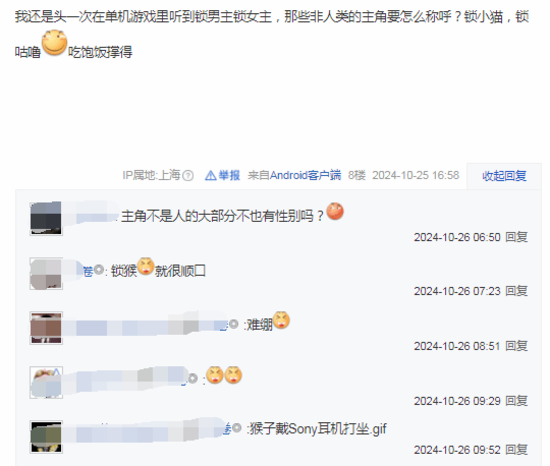Image resolution: width=550 pixels, height=466 pixels.
Task: Click the level badge before 猴子戴Sony comment
Action: [x=237, y=428]
